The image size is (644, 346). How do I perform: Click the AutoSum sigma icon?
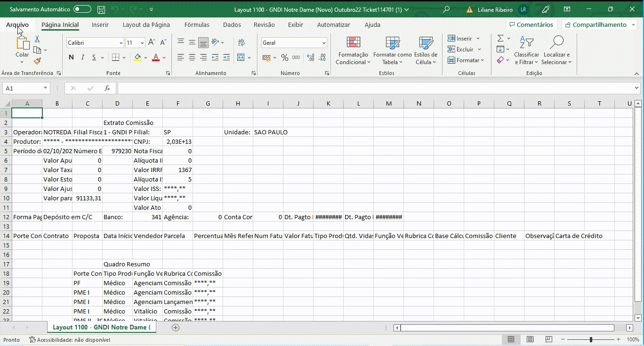click(500, 38)
